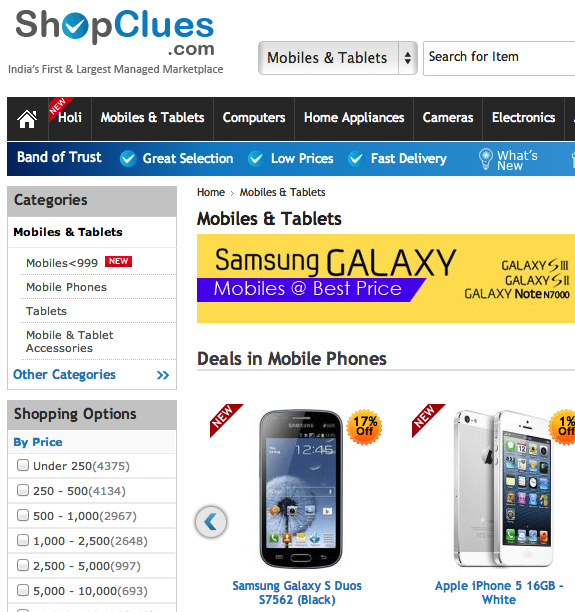The image size is (575, 612).
Task: Click the Fast Delivery checkmark icon
Action: [x=356, y=159]
